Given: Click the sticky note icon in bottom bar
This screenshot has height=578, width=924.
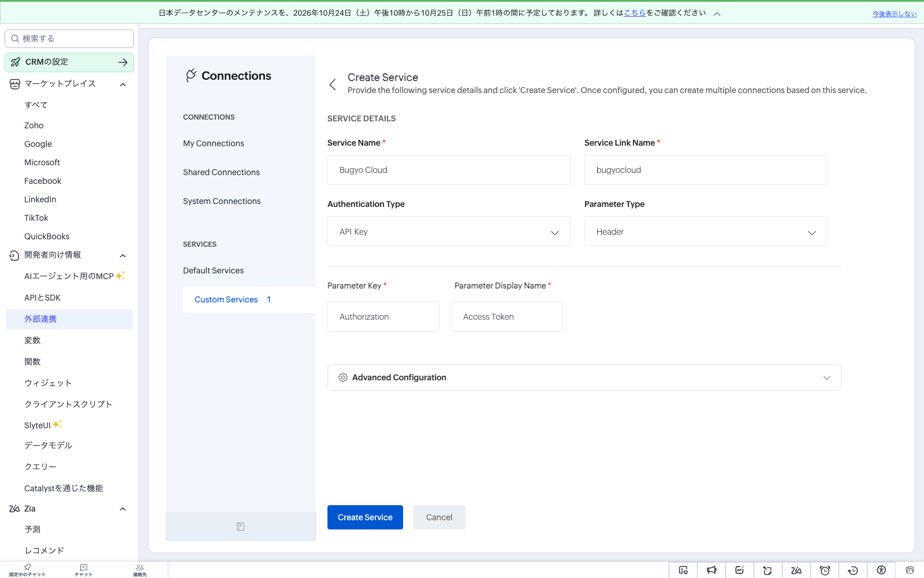Looking at the screenshot, I should click(767, 570).
